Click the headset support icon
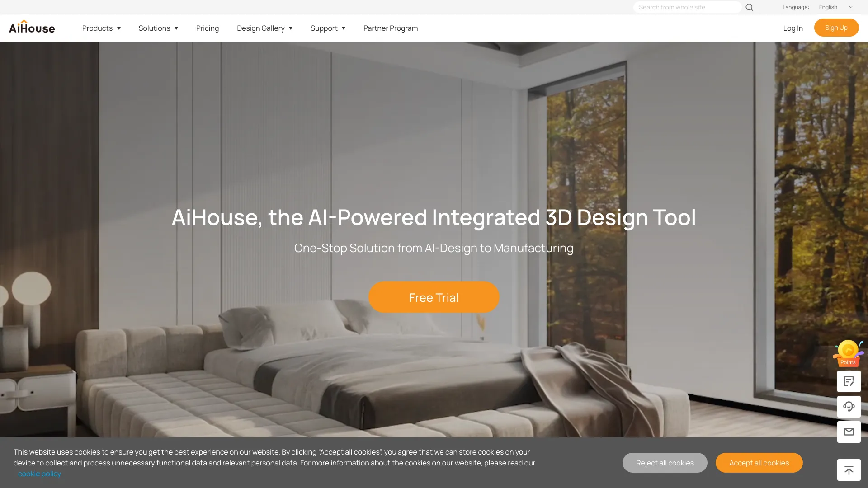 (x=848, y=406)
